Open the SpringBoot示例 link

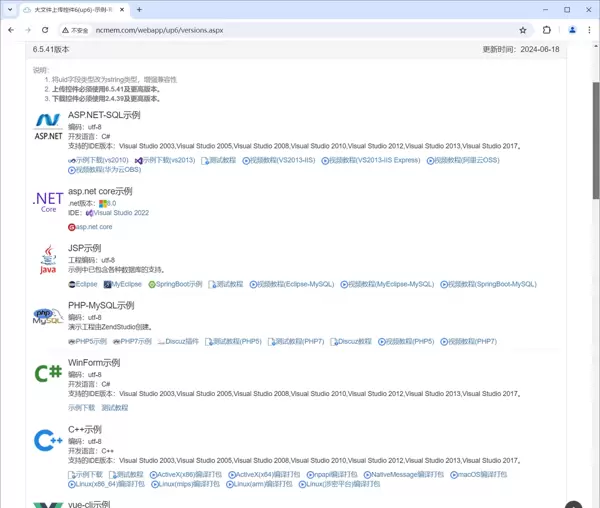177,284
